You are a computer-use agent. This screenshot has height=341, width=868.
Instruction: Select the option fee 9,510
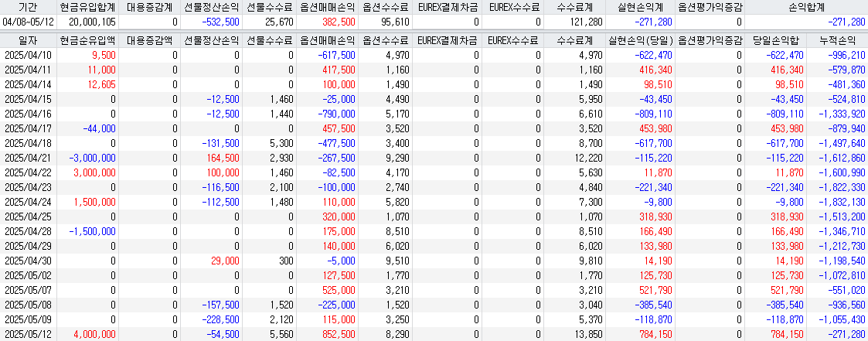click(399, 260)
